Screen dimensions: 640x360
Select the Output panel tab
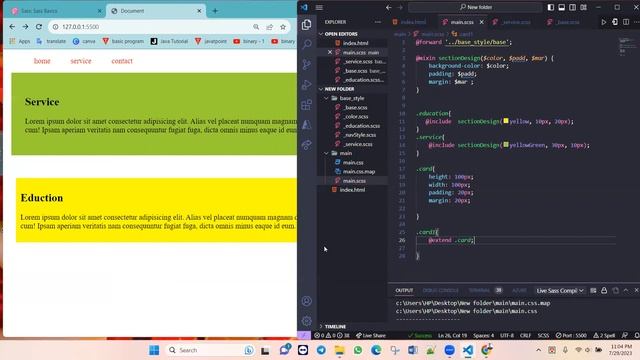pyautogui.click(x=404, y=291)
